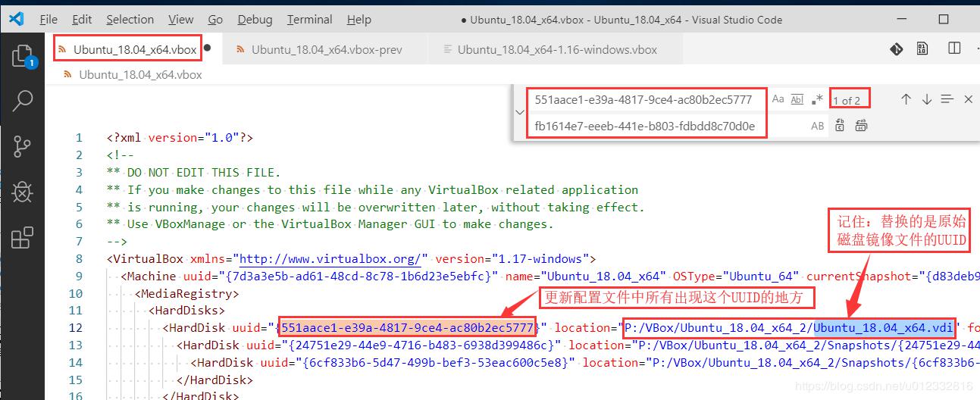The width and height of the screenshot is (980, 400).
Task: Open the Extensions view
Action: [x=23, y=238]
